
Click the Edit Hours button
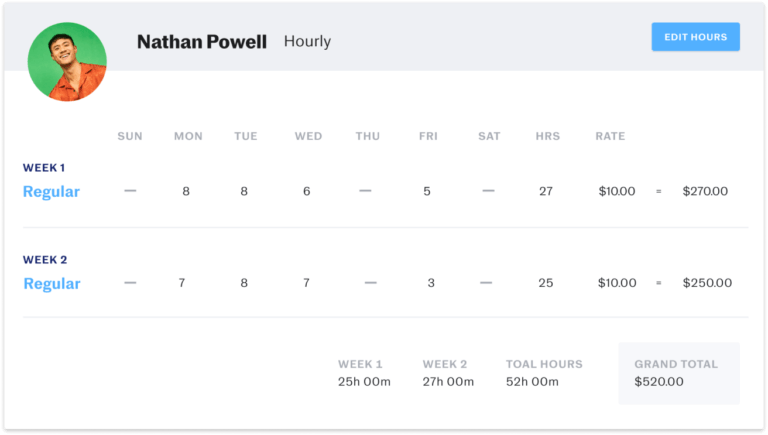[x=696, y=37]
